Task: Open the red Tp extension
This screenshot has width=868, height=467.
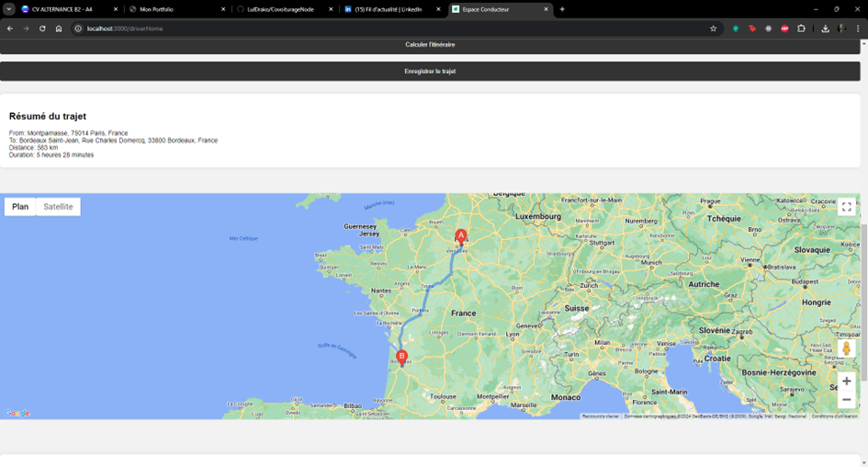Action: pyautogui.click(x=751, y=28)
